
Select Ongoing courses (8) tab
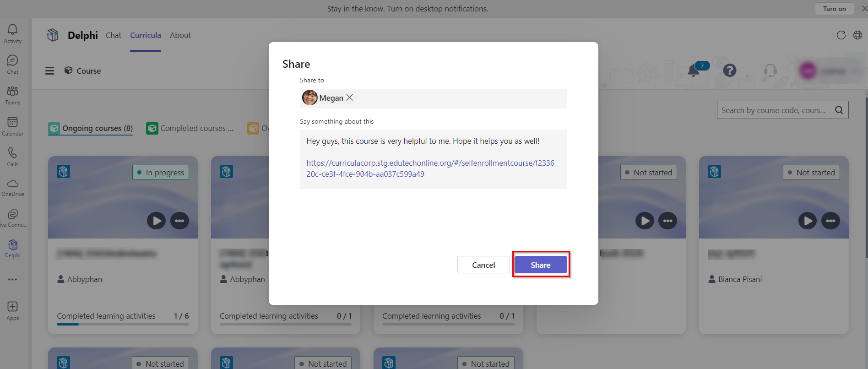click(x=91, y=128)
